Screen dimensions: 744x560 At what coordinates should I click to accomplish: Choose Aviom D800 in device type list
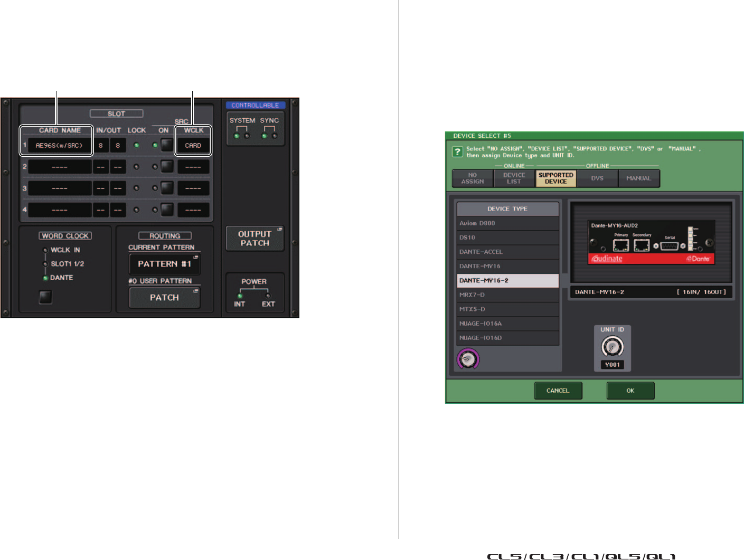(507, 223)
